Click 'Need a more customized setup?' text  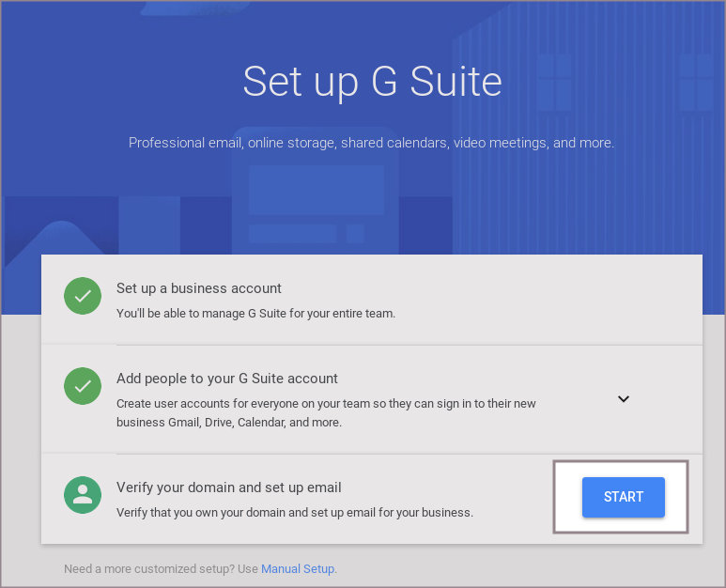click(161, 568)
